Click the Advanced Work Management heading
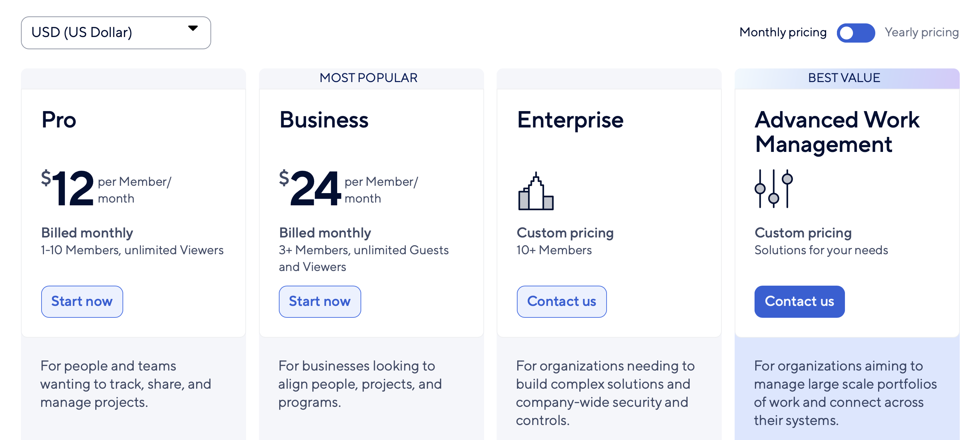Image resolution: width=980 pixels, height=440 pixels. (837, 132)
